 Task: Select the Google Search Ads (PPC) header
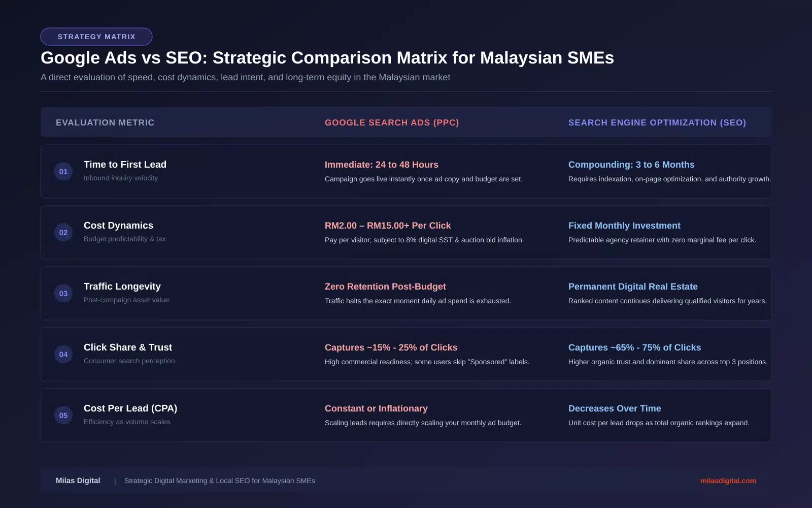click(392, 122)
